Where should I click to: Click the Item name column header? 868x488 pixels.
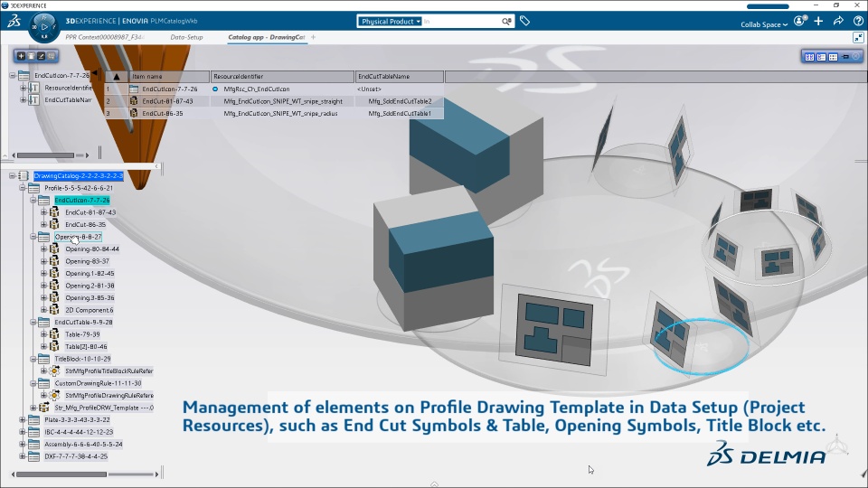169,76
